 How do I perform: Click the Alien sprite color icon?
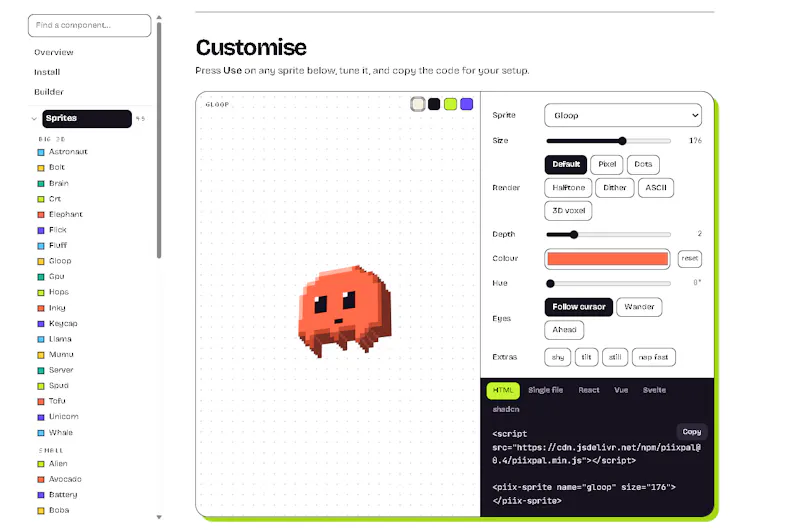41,464
